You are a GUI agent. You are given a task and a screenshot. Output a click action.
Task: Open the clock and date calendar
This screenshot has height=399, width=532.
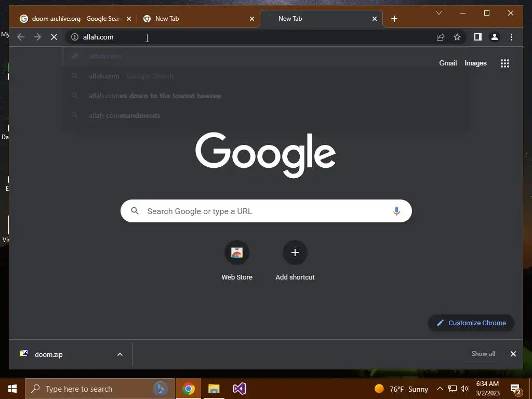pyautogui.click(x=487, y=389)
